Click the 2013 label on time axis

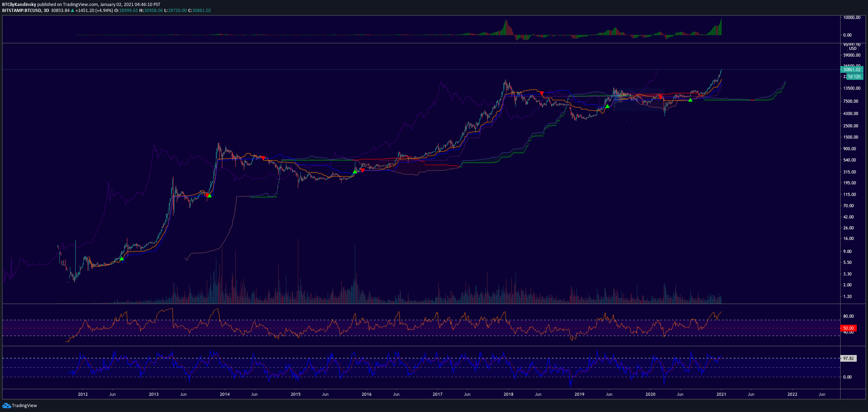click(x=154, y=394)
